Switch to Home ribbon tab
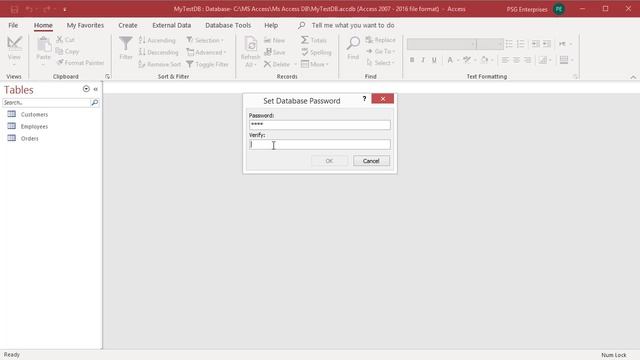 (43, 25)
